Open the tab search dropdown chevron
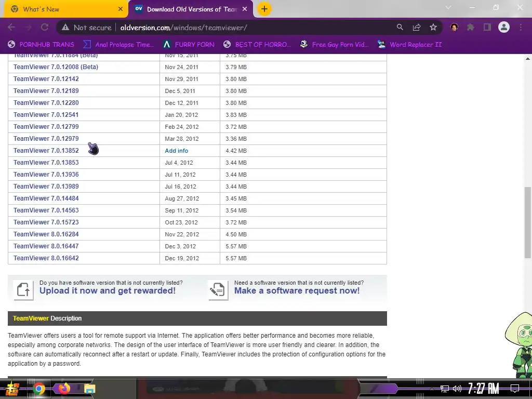 point(448,7)
